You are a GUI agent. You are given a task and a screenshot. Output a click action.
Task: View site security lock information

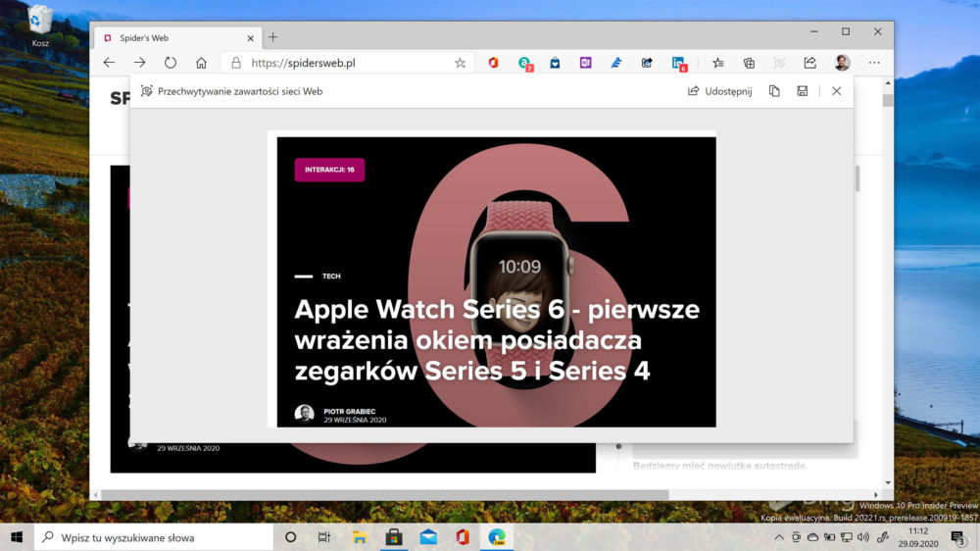(235, 63)
